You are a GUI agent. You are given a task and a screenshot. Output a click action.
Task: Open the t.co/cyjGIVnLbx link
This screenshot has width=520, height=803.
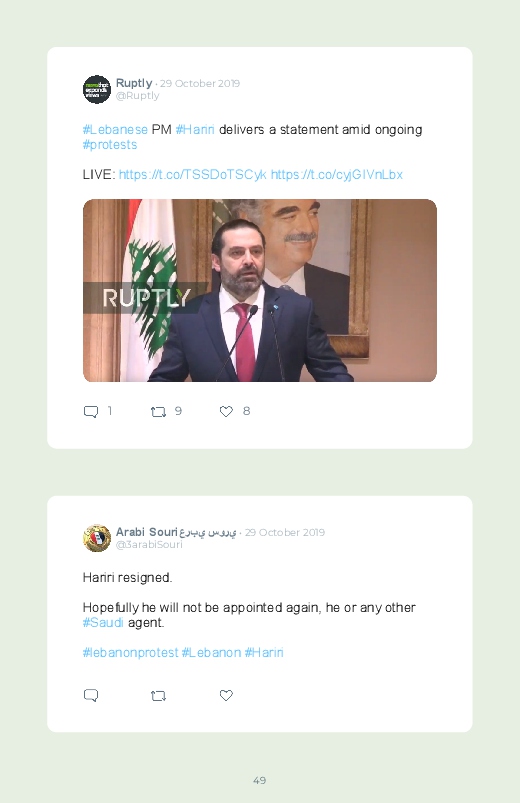point(337,175)
